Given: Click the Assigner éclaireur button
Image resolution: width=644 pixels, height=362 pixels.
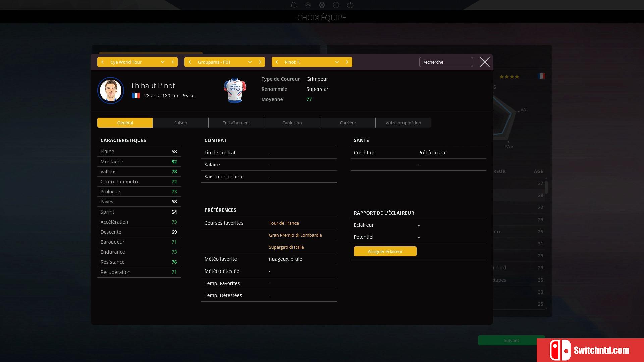Looking at the screenshot, I should coord(385,251).
